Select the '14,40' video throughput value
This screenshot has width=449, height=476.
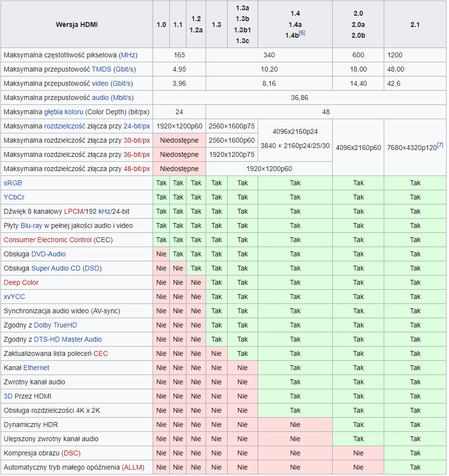[358, 84]
